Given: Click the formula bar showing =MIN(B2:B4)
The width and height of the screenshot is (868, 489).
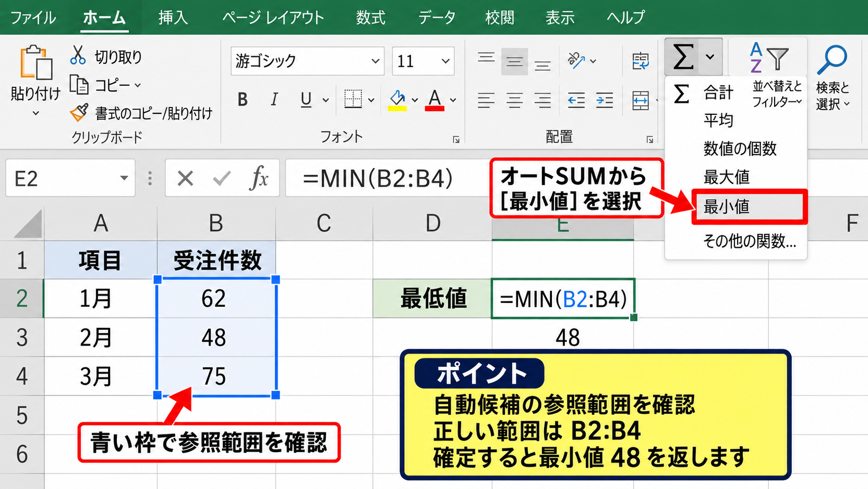Looking at the screenshot, I should [x=388, y=178].
